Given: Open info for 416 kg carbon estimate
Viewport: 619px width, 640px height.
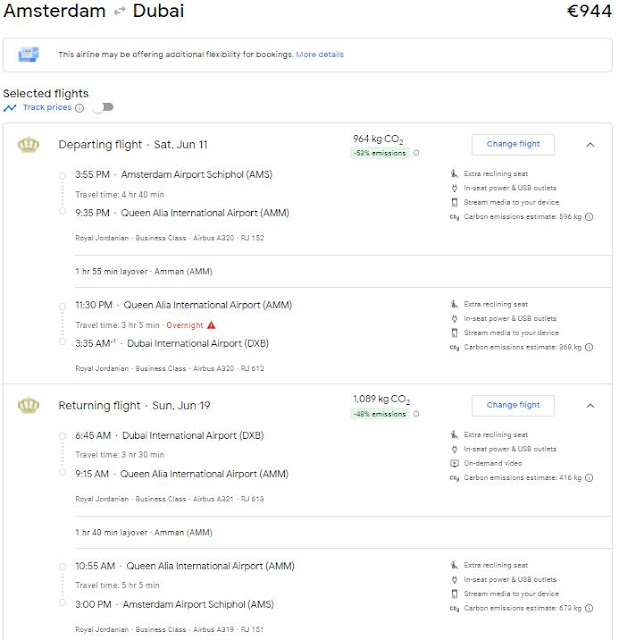Looking at the screenshot, I should (589, 478).
